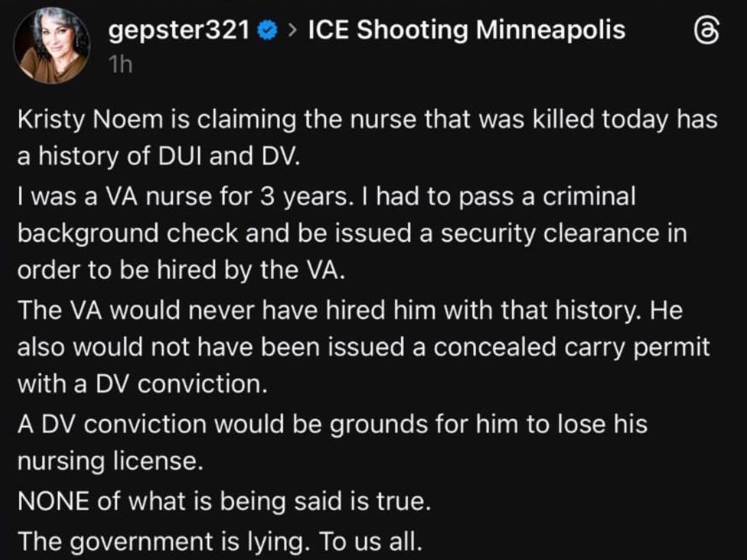Click the chevron arrow after the username
The height and width of the screenshot is (560, 747).
pos(293,31)
